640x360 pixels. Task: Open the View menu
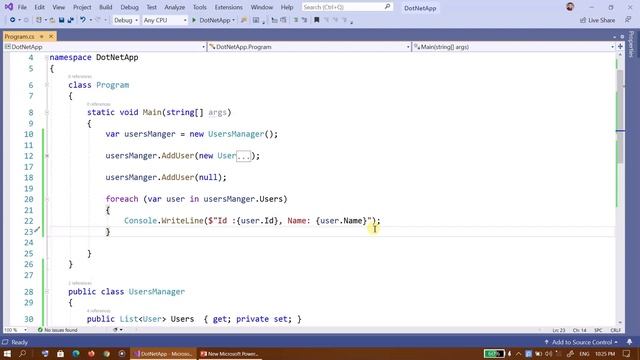(58, 7)
